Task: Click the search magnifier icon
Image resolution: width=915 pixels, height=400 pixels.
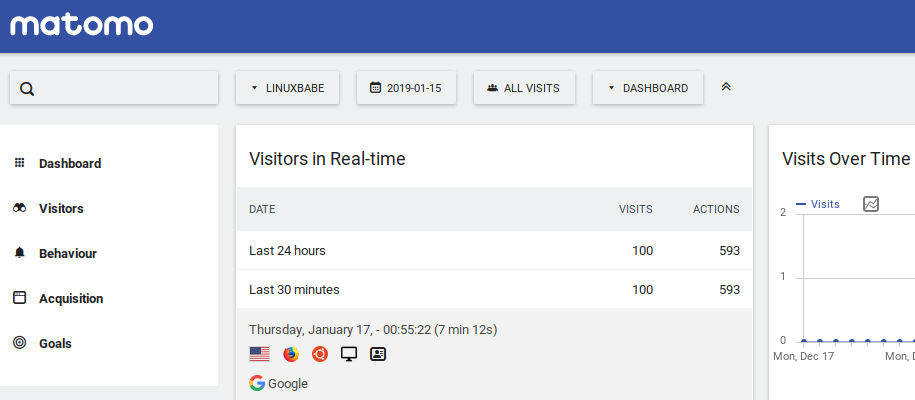Action: [27, 88]
